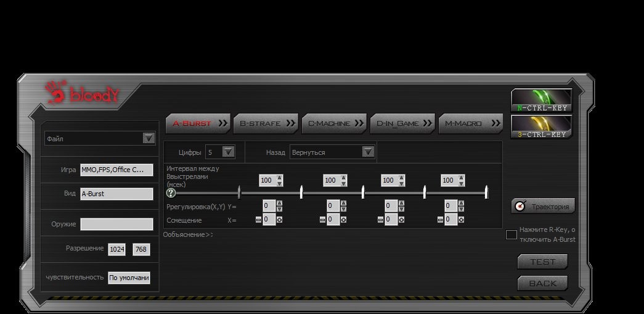This screenshot has height=314, width=644.
Task: Open the Файл dropdown
Action: point(149,138)
